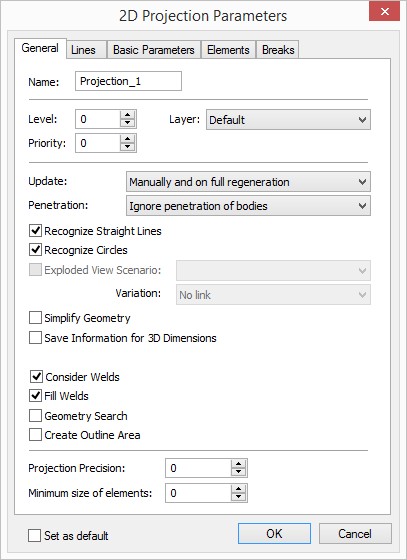Toggle the Fill Welds checkbox
Viewport: 407px width, 560px height.
pyautogui.click(x=35, y=396)
